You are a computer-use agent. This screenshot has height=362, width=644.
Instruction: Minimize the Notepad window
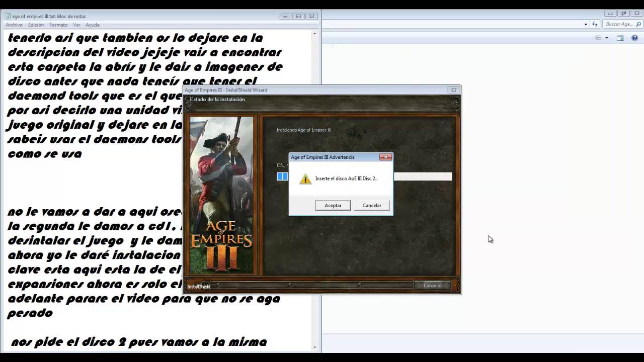(285, 16)
